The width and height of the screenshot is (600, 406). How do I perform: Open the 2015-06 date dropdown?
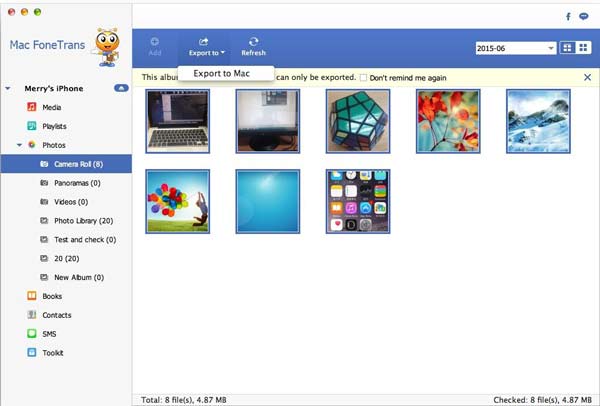tap(515, 48)
